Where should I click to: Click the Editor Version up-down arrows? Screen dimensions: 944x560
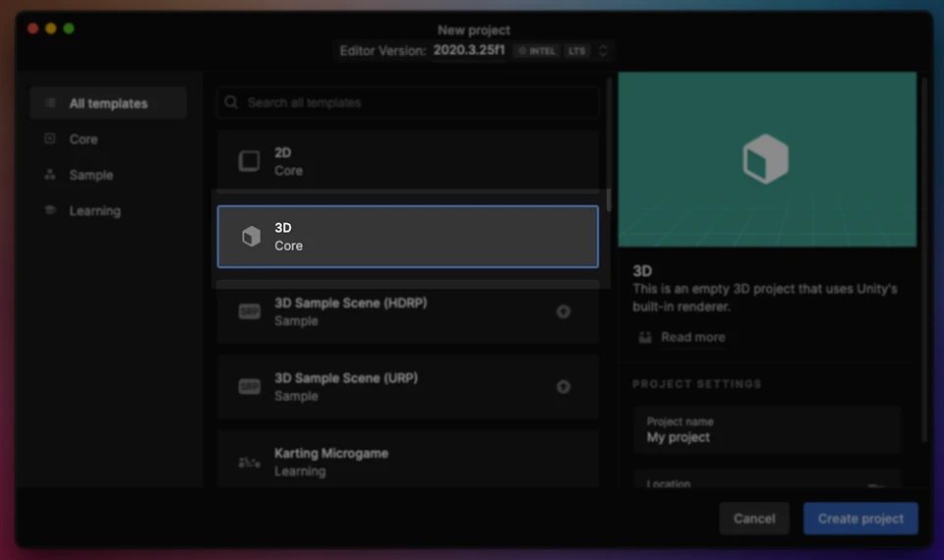click(x=603, y=50)
